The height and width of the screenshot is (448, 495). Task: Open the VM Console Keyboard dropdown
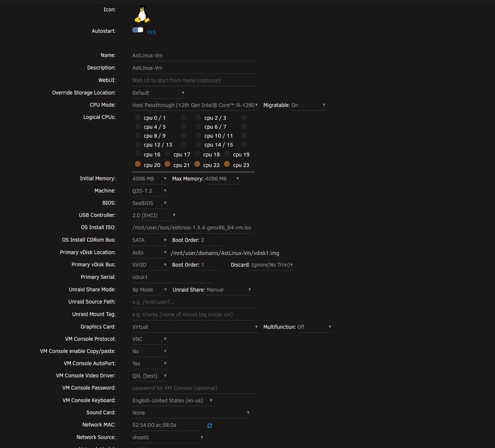point(172,401)
